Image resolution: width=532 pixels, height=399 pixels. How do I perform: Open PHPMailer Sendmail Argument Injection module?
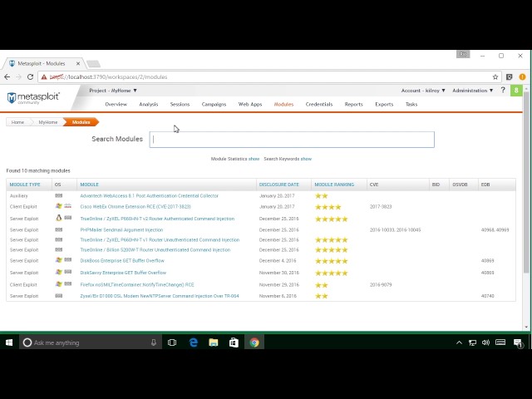tap(121, 229)
